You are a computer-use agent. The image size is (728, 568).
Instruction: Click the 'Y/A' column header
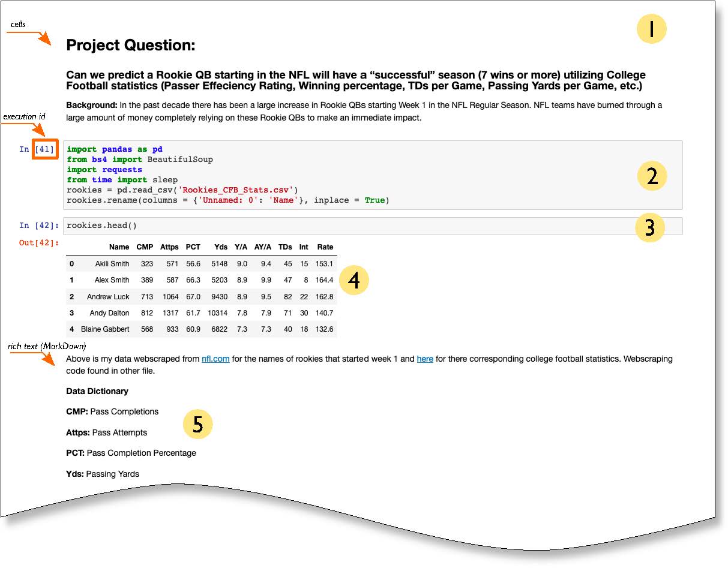[x=241, y=247]
